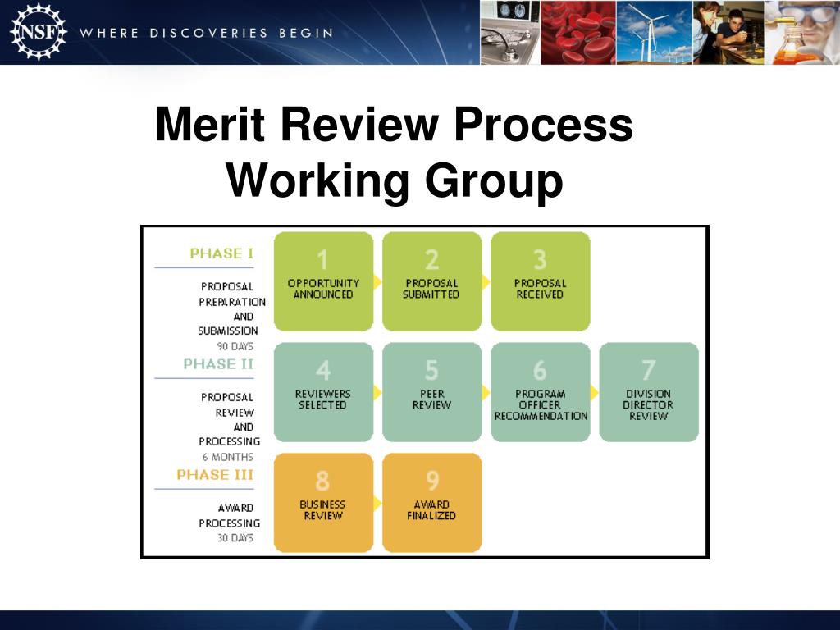The width and height of the screenshot is (840, 630).
Task: Click yellow arrow after Business Review
Action: click(x=377, y=504)
